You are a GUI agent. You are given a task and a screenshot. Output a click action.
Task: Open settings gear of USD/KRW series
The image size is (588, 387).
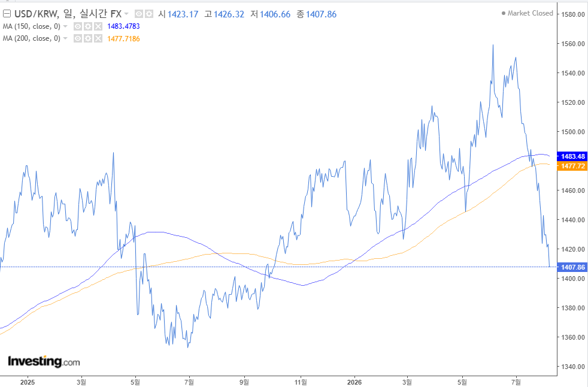click(x=149, y=14)
